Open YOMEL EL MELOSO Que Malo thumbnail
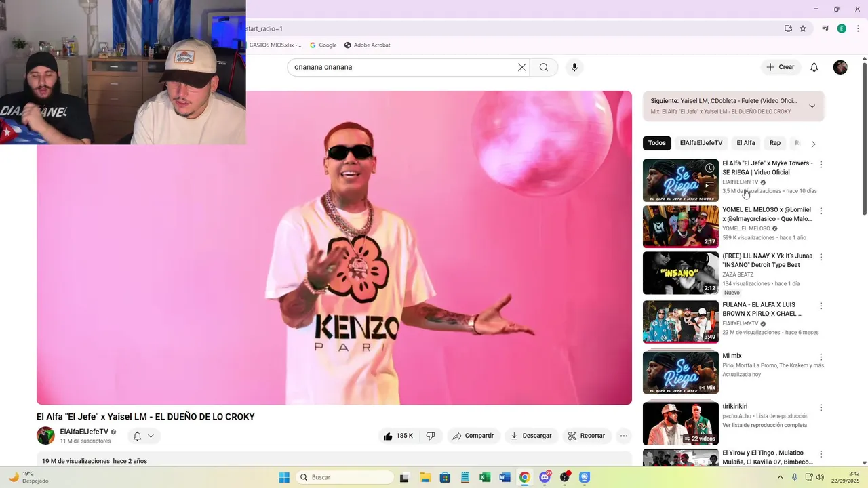 681,226
